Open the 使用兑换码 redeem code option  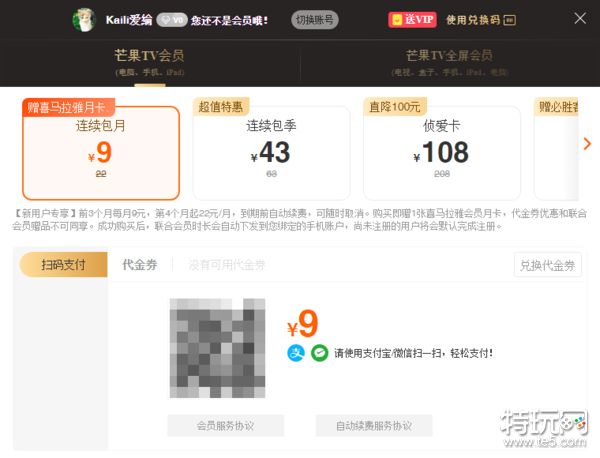481,20
